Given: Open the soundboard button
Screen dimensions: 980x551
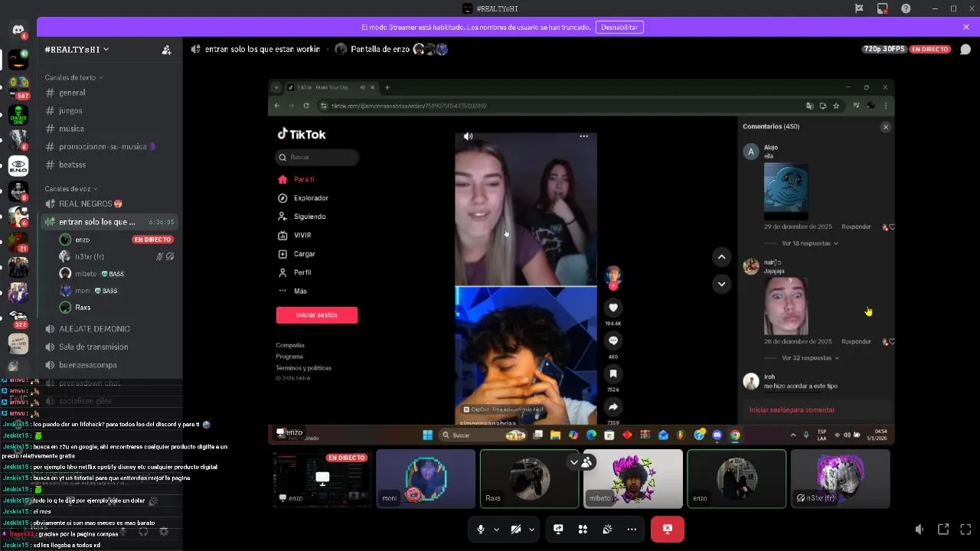Looking at the screenshot, I should [607, 529].
